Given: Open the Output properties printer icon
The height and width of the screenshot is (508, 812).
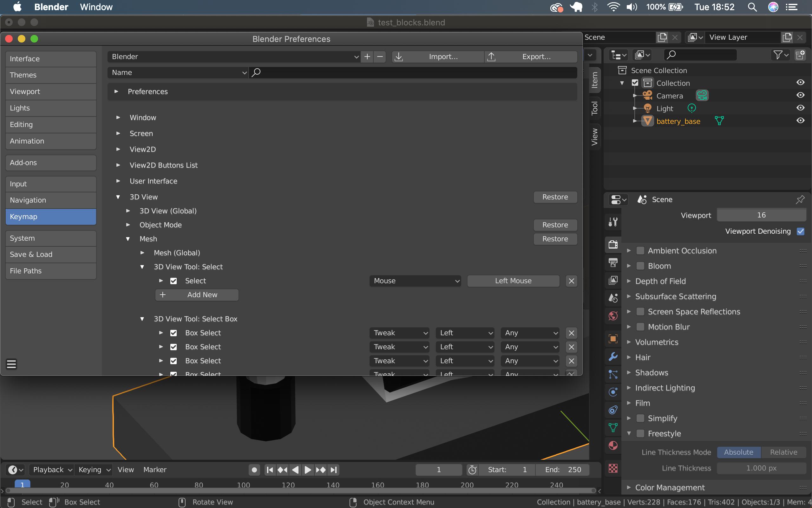Looking at the screenshot, I should tap(613, 262).
